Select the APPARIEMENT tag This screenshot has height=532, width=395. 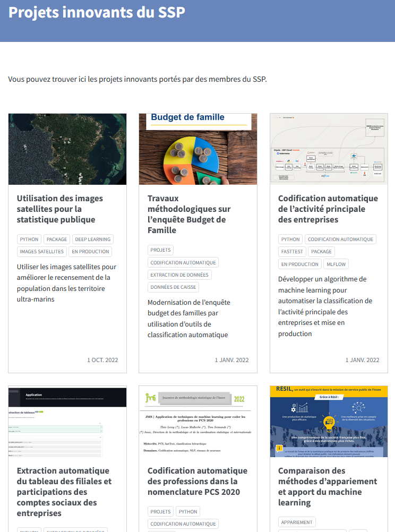[x=297, y=522]
